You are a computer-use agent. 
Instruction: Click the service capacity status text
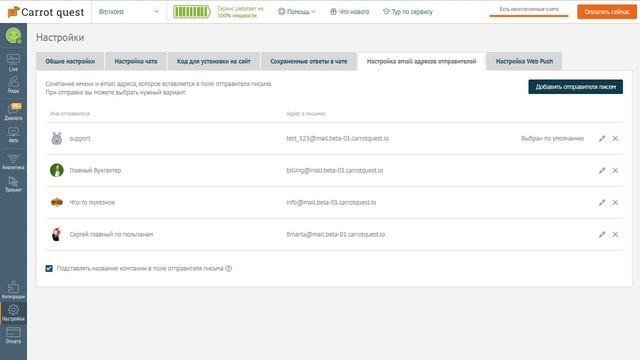pos(240,12)
